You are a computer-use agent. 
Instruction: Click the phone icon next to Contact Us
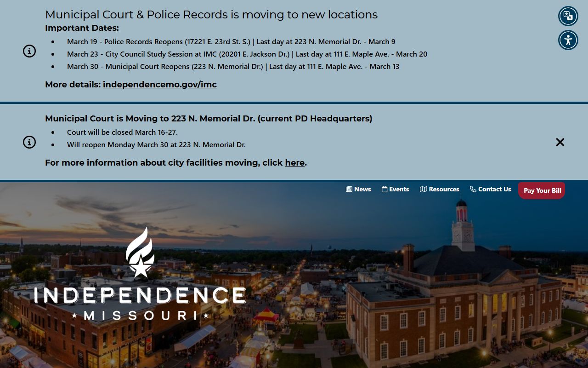click(x=473, y=189)
